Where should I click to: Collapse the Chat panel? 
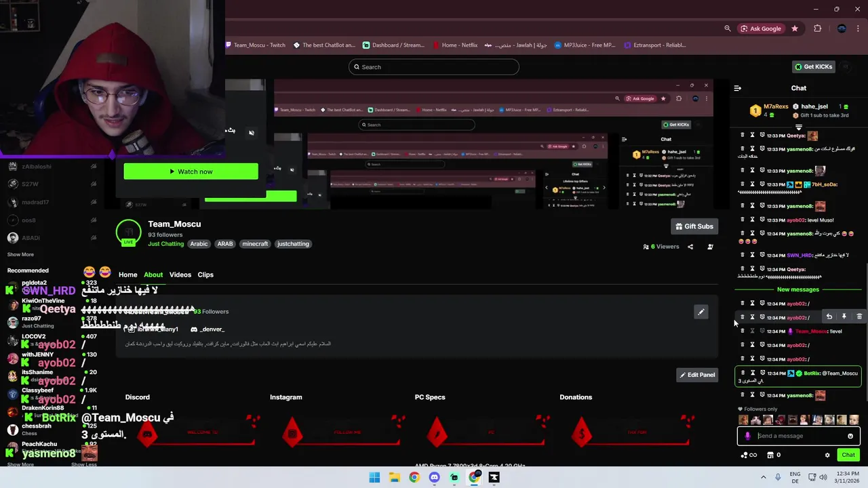(x=738, y=88)
